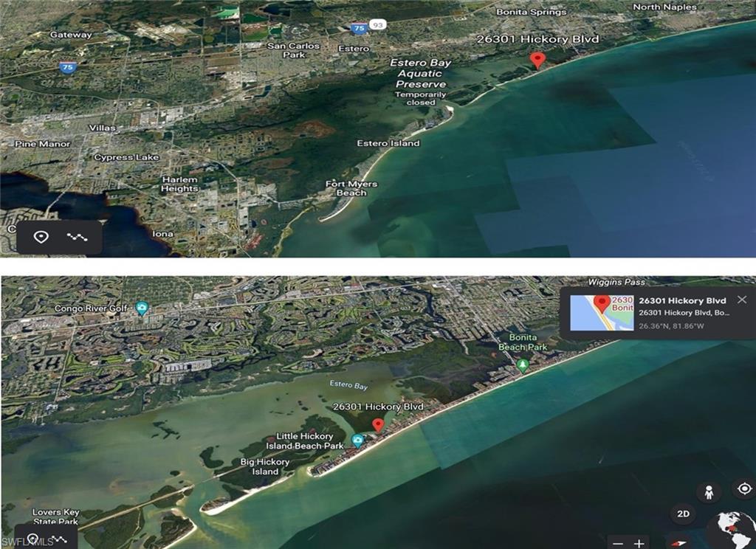Click the add placemark tool in upper map
Screen dimensions: 756x549
point(42,237)
